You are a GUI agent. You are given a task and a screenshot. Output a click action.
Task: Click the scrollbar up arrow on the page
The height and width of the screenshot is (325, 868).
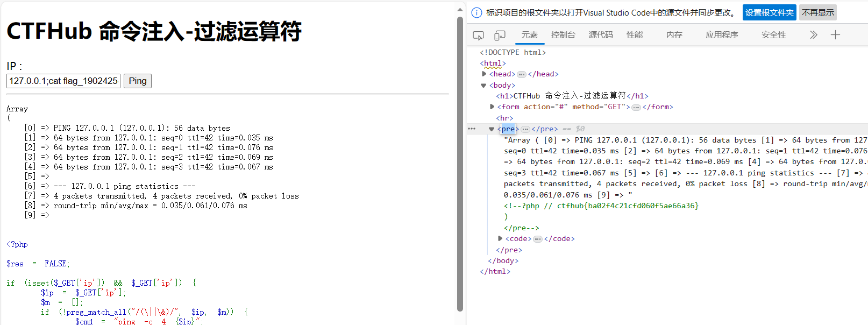tap(460, 9)
